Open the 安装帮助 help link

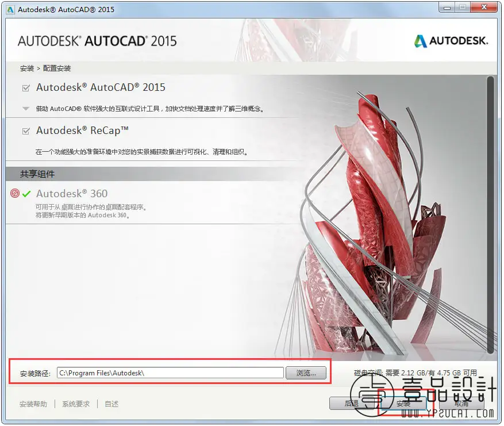pyautogui.click(x=33, y=404)
